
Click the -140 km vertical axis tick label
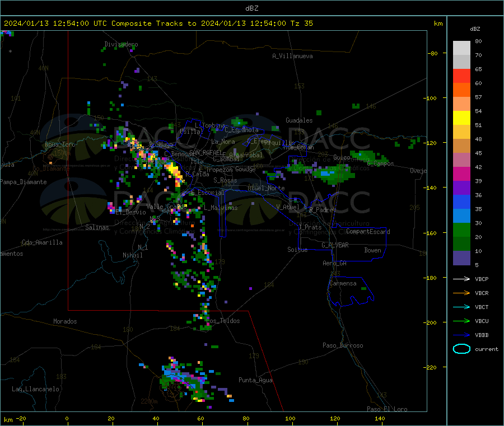click(430, 188)
